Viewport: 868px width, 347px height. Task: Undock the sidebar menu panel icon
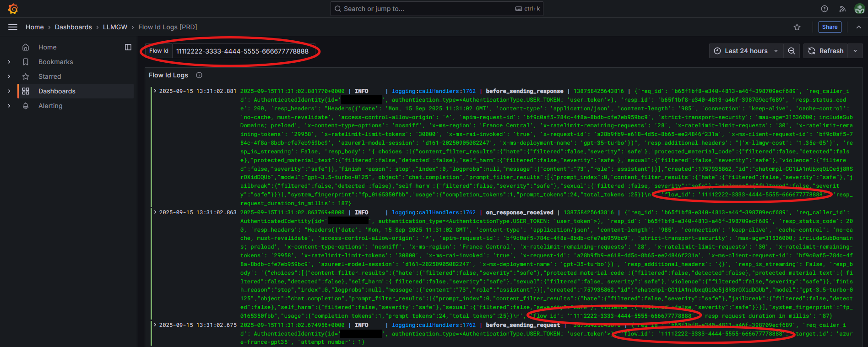point(128,47)
